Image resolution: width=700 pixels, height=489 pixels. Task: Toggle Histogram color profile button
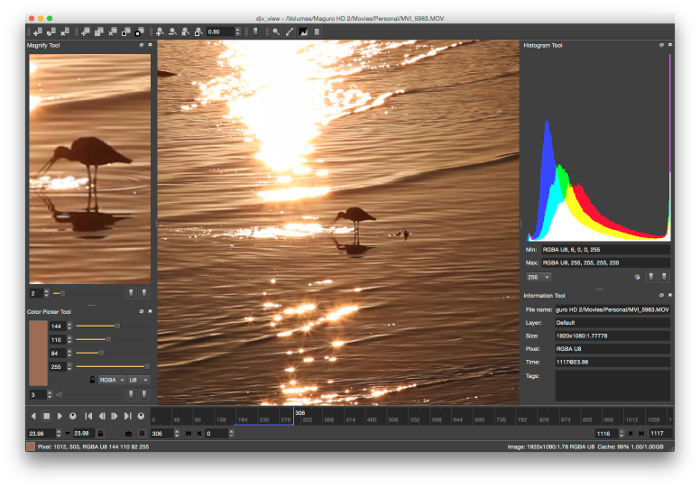coord(651,277)
